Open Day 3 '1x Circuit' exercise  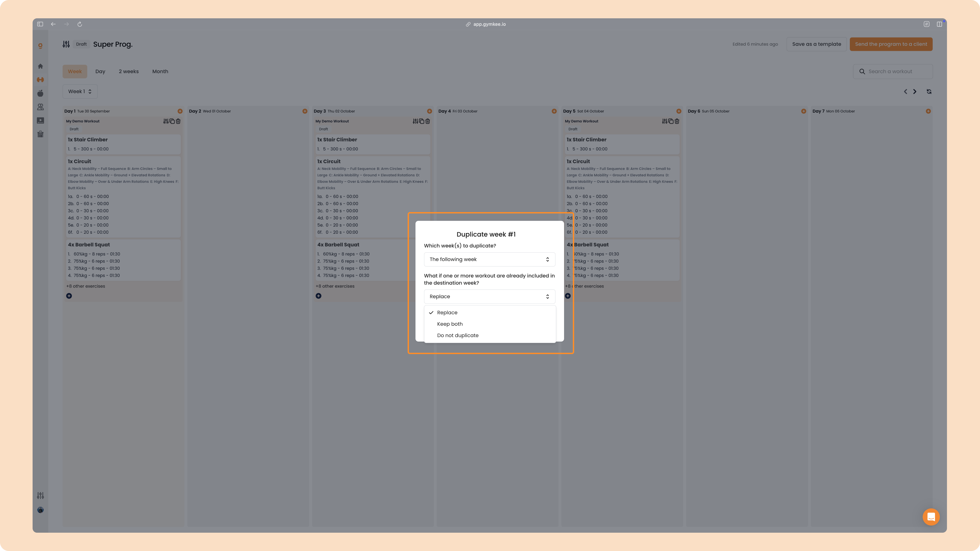click(x=373, y=196)
